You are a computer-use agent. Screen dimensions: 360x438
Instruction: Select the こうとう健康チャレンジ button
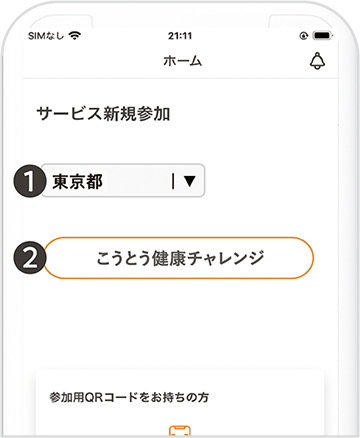tap(179, 258)
